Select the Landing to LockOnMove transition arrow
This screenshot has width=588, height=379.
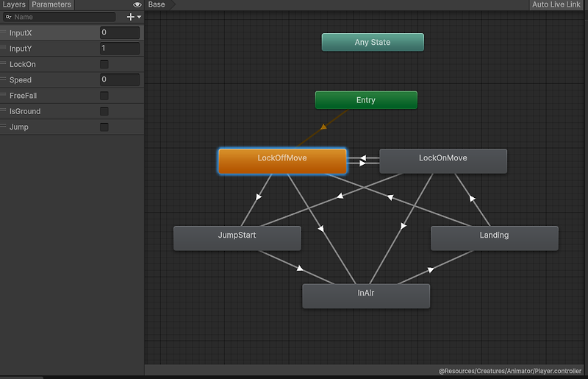(x=472, y=199)
